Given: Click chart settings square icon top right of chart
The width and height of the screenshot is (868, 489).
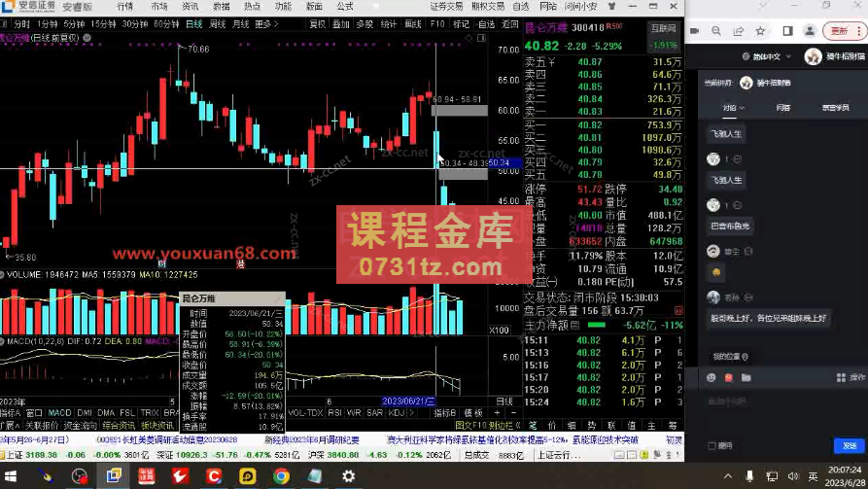Looking at the screenshot, I should (481, 38).
